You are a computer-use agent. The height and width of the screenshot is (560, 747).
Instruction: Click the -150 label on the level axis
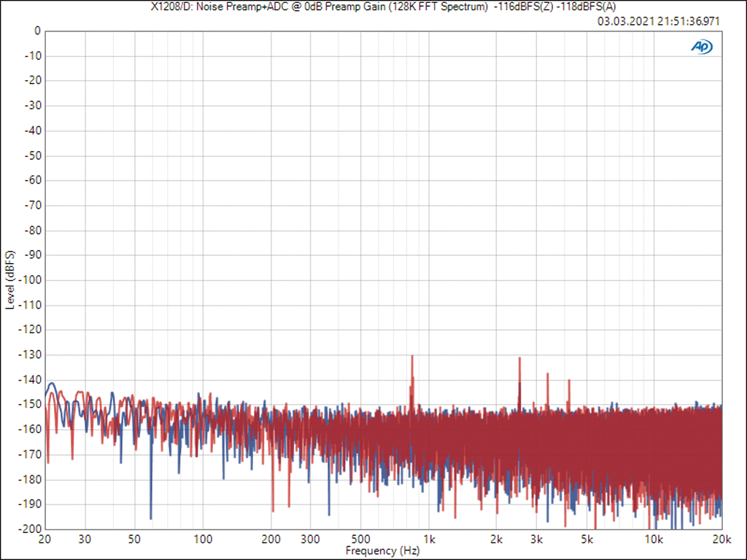[31, 404]
